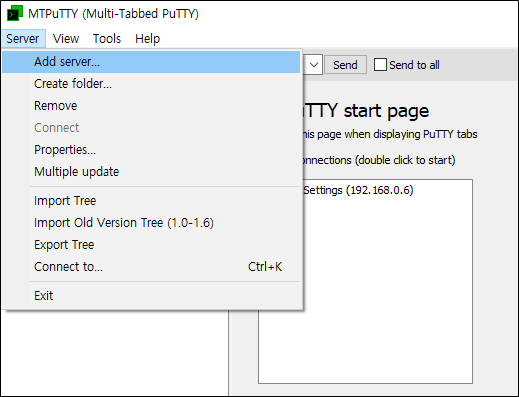Choose Import Tree option
Image resolution: width=519 pixels, height=397 pixels.
click(151, 201)
